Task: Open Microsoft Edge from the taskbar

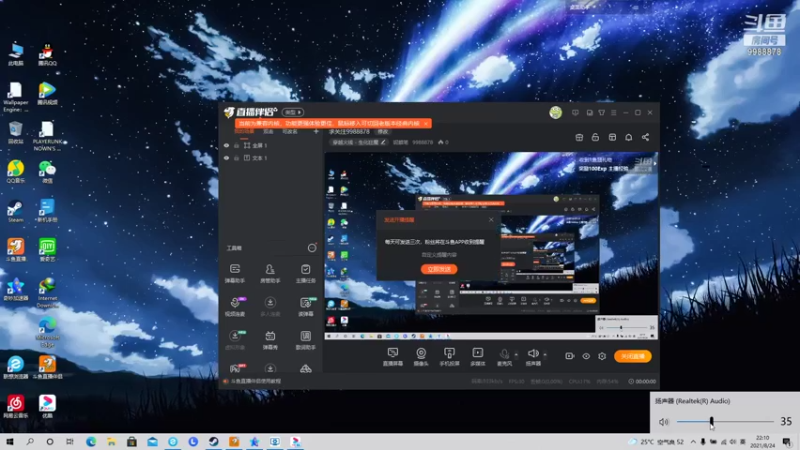Action: pyautogui.click(x=91, y=442)
